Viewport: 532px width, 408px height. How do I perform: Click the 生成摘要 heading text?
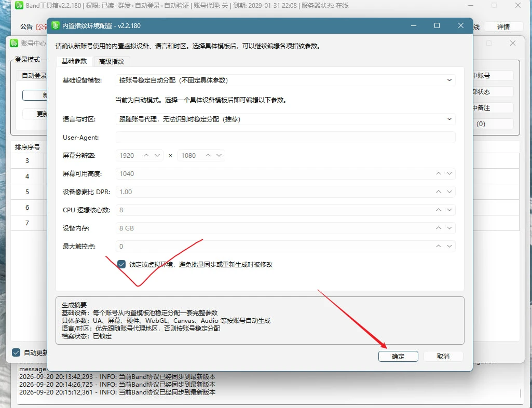point(74,305)
